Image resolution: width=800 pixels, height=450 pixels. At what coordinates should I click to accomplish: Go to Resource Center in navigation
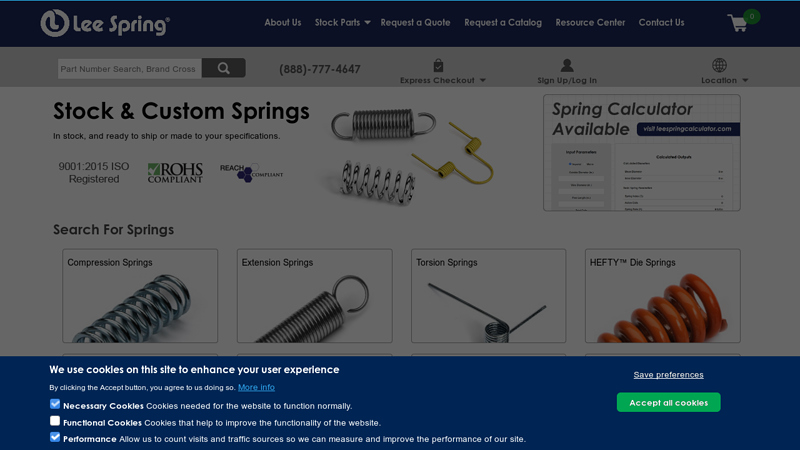point(590,22)
